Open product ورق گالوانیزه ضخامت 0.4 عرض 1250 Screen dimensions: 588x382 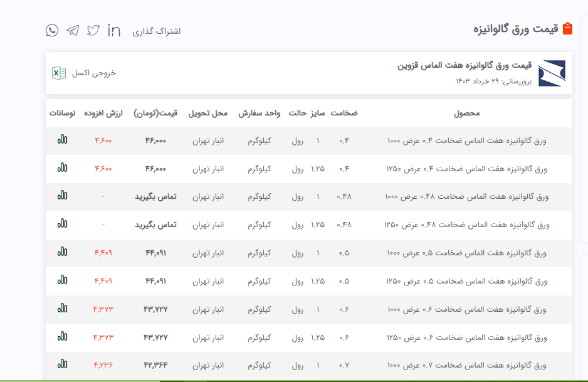pos(467,169)
